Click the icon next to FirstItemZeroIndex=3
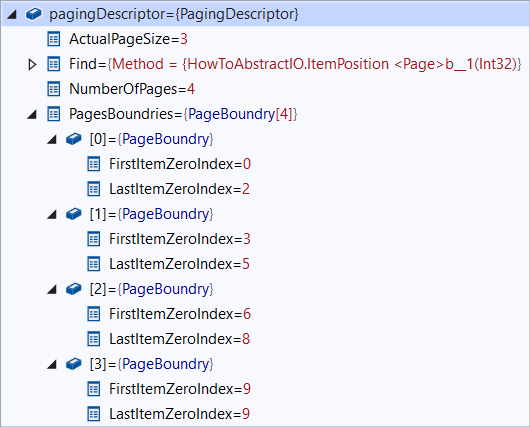 (x=94, y=239)
